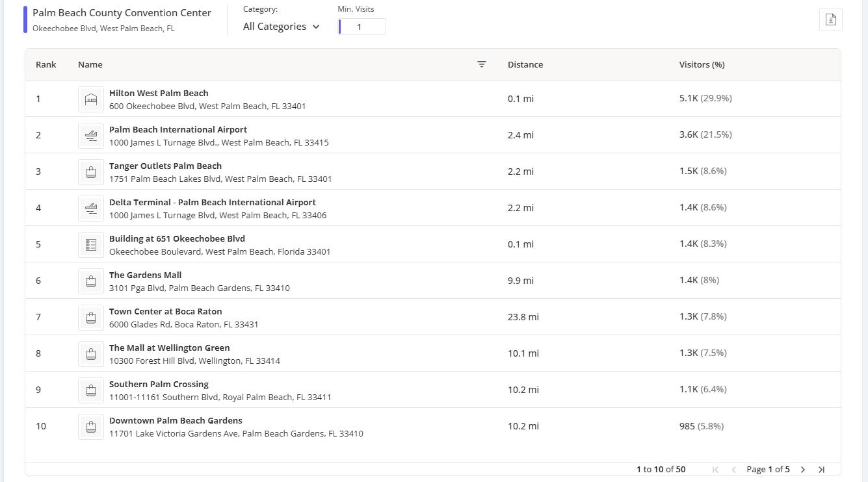Sort by the Visitors (%) column header
The width and height of the screenshot is (868, 482).
[702, 64]
